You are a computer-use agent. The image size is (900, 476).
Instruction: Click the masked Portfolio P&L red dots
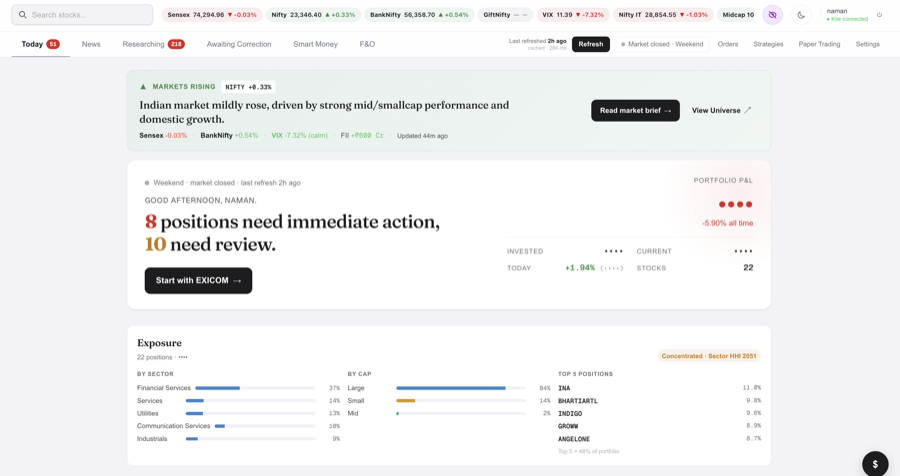click(735, 204)
